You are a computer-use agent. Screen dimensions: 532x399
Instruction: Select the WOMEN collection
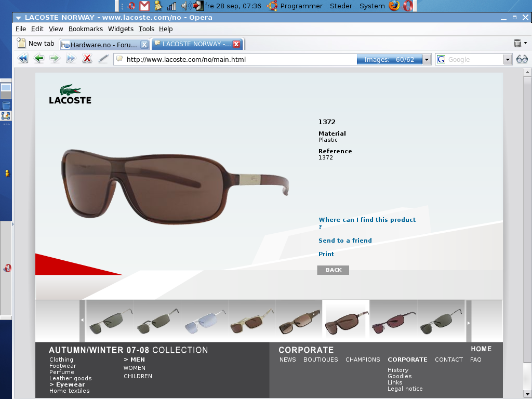[x=135, y=368]
